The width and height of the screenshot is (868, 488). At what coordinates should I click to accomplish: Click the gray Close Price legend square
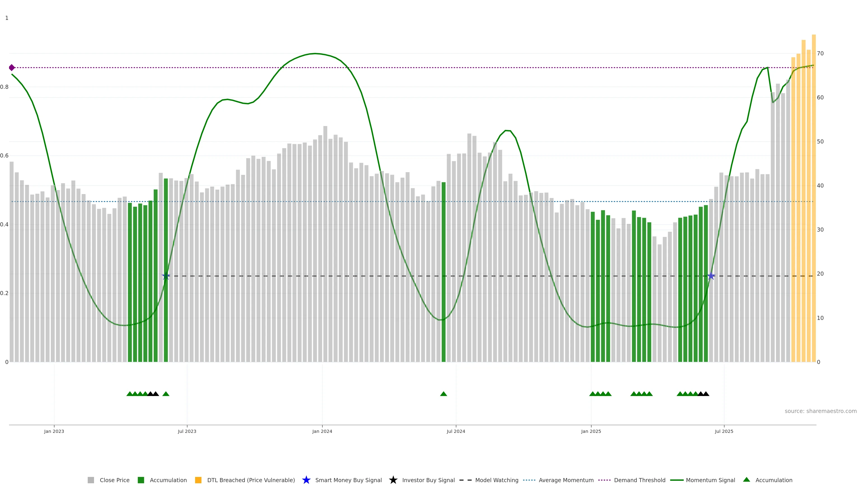(91, 480)
